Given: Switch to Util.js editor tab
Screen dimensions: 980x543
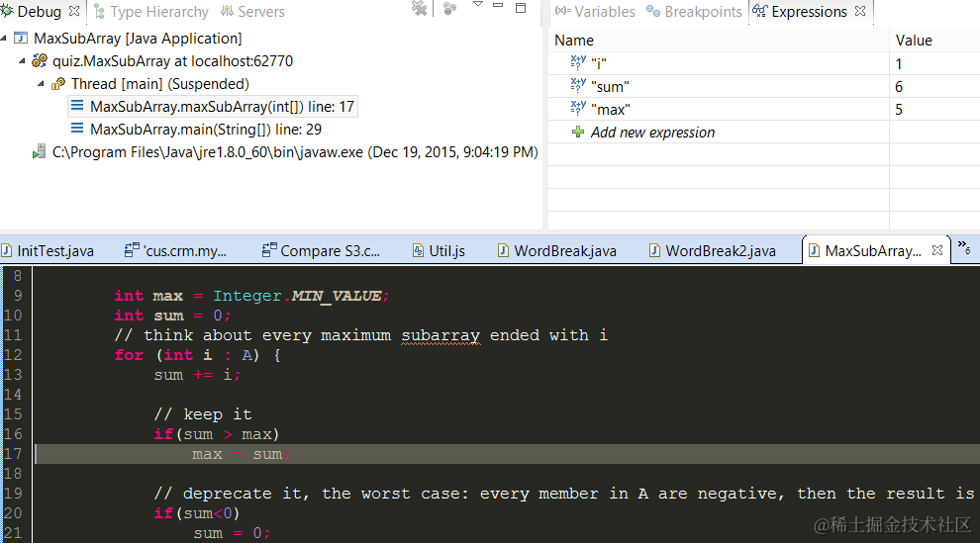Looking at the screenshot, I should click(x=439, y=251).
